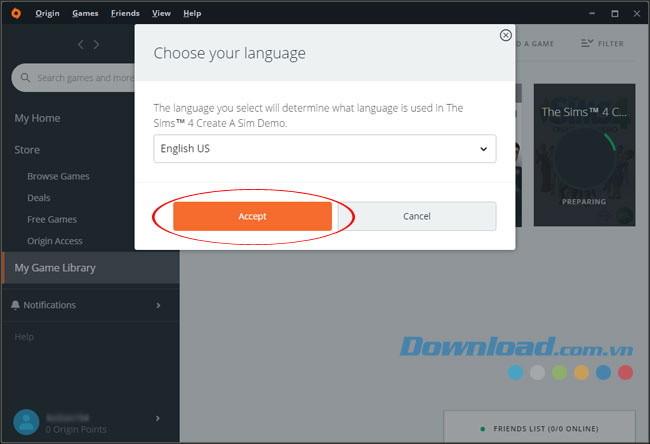Open Origin Access
The height and width of the screenshot is (444, 650).
(x=55, y=241)
